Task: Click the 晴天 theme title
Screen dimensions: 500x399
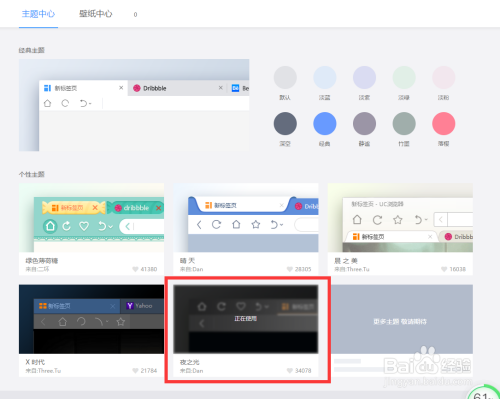Action: [187, 261]
